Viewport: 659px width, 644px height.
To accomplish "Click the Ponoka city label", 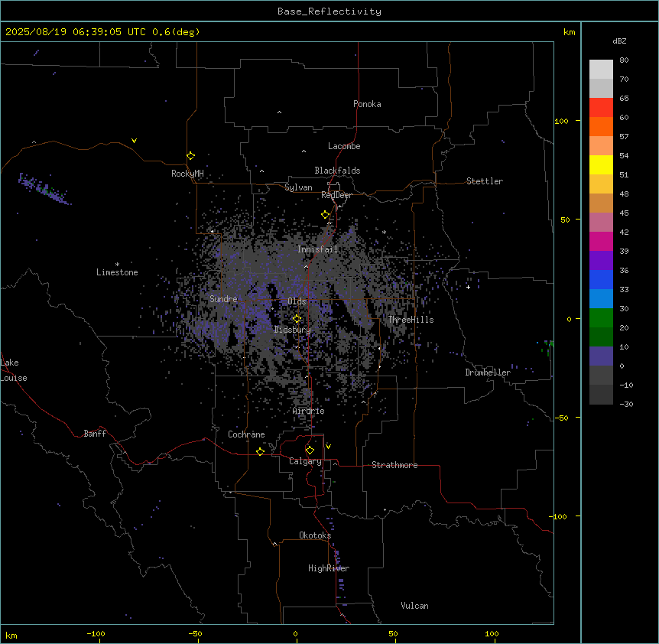I will pos(367,104).
